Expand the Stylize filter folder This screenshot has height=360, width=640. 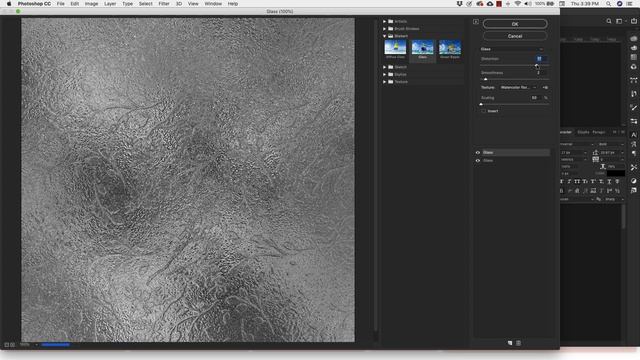[384, 74]
